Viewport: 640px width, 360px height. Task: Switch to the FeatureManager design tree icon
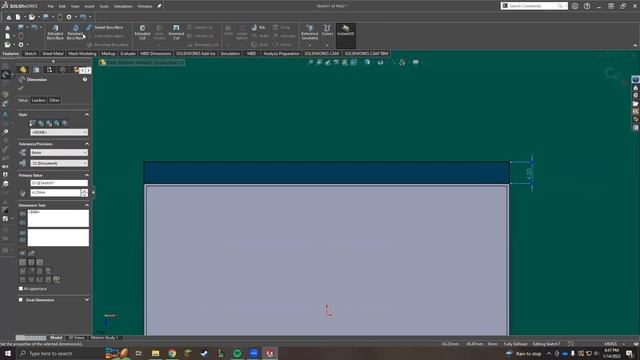tap(23, 70)
